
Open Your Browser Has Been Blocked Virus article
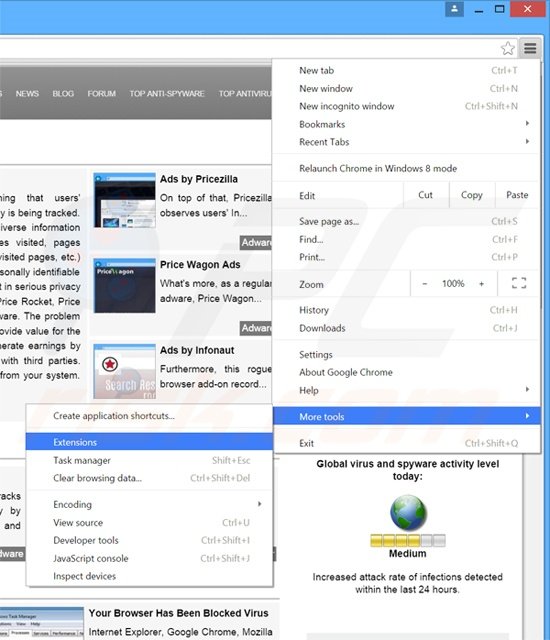[x=179, y=613]
